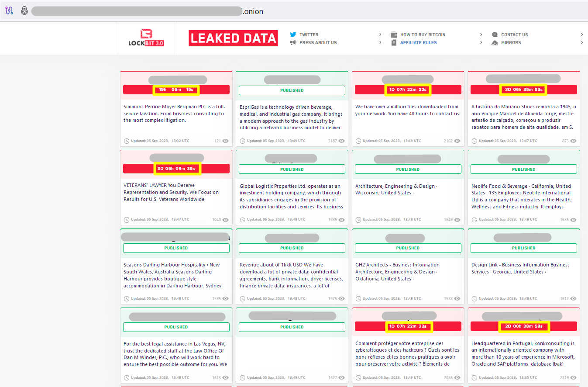Click the padlock icon in the address bar
Screen dimensions: 588x387
pyautogui.click(x=24, y=11)
